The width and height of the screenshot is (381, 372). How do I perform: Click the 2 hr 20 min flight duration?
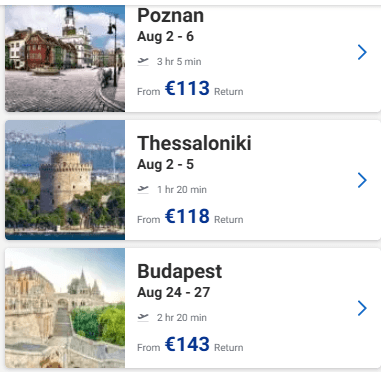[x=182, y=318]
